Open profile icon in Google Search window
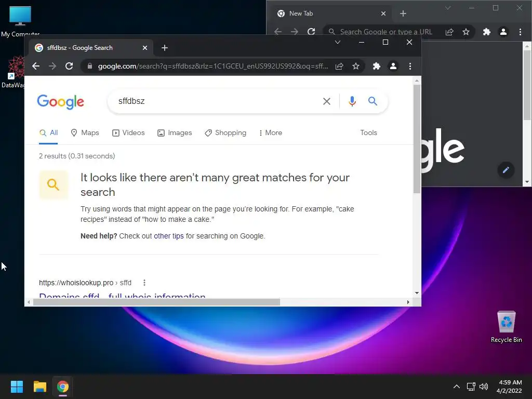This screenshot has width=532, height=399. pyautogui.click(x=393, y=66)
